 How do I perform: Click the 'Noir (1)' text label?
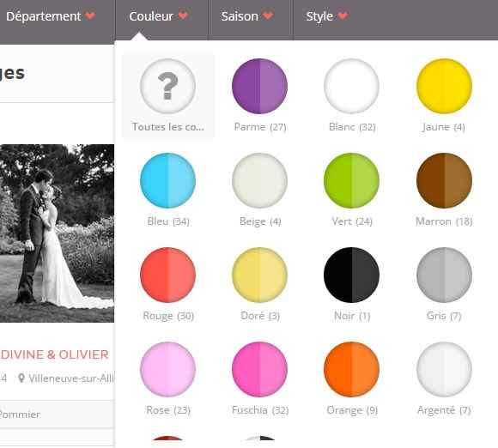click(352, 316)
